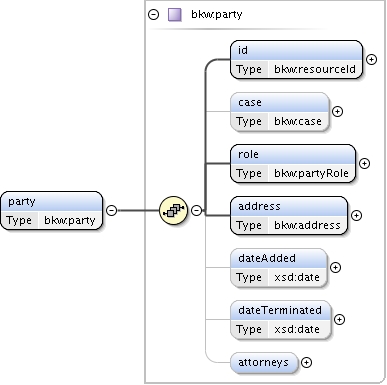
Task: Click xsd:date type of dateTerminated
Action: [297, 329]
